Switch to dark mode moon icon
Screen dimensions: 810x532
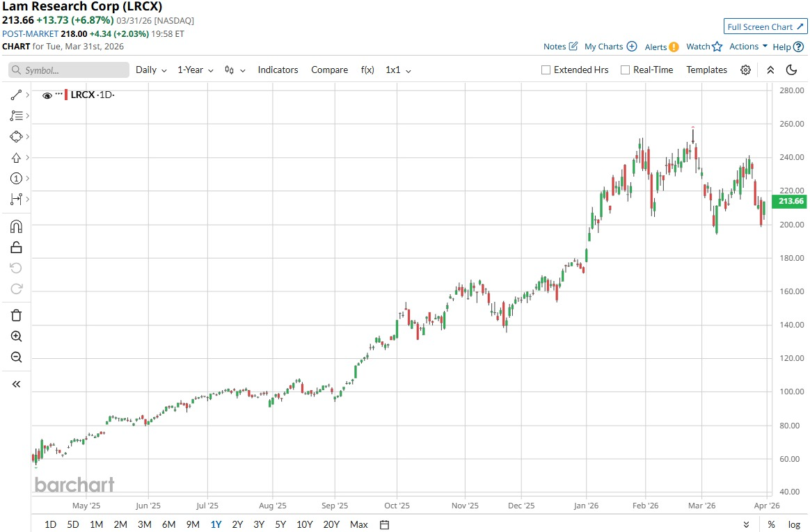[791, 70]
